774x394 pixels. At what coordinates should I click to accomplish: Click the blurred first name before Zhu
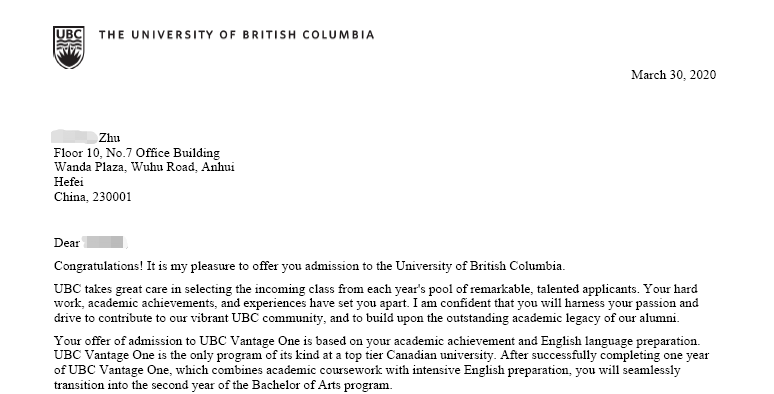pyautogui.click(x=75, y=137)
